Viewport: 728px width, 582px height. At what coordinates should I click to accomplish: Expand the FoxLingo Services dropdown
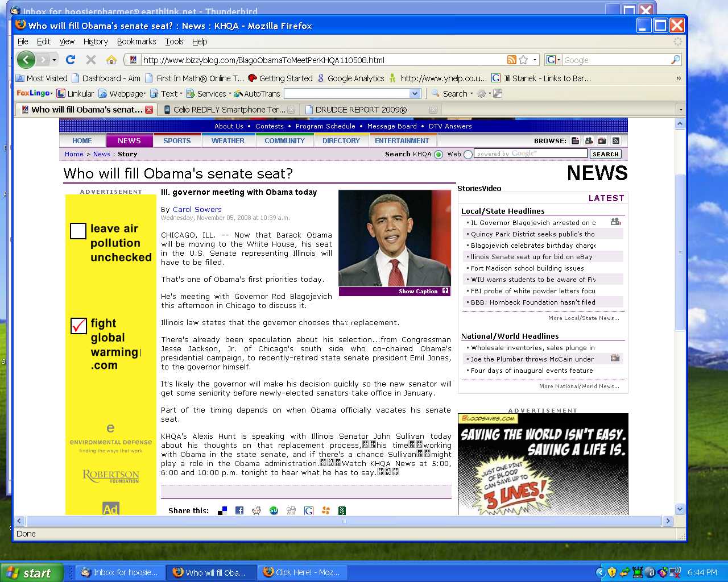tap(209, 94)
